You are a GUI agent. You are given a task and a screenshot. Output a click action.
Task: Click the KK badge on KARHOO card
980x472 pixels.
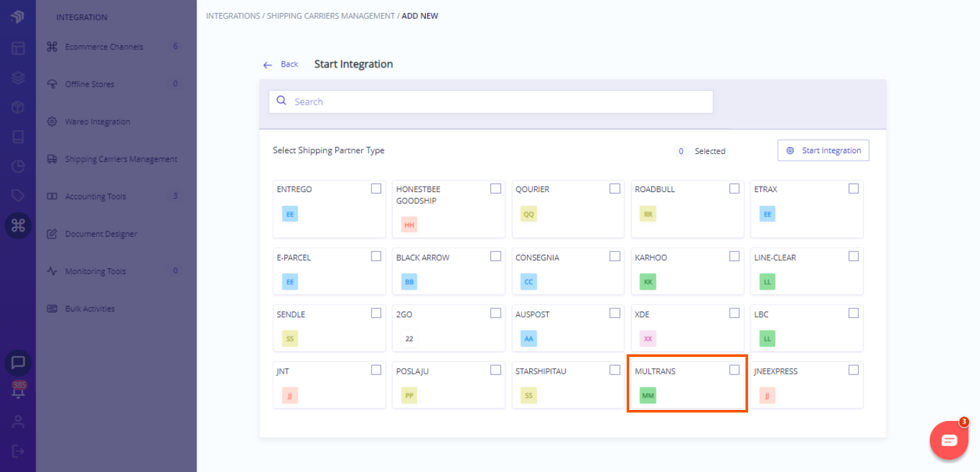tap(648, 282)
